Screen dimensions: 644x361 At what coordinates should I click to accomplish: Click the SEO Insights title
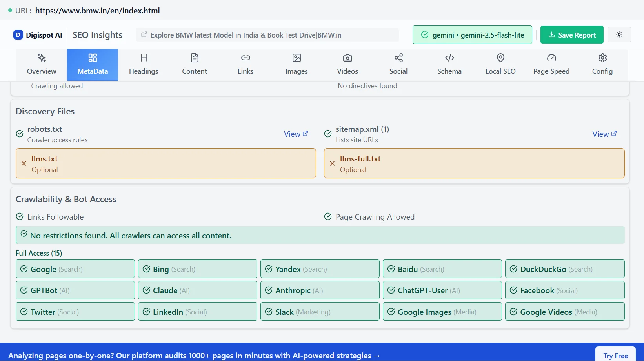pyautogui.click(x=97, y=35)
